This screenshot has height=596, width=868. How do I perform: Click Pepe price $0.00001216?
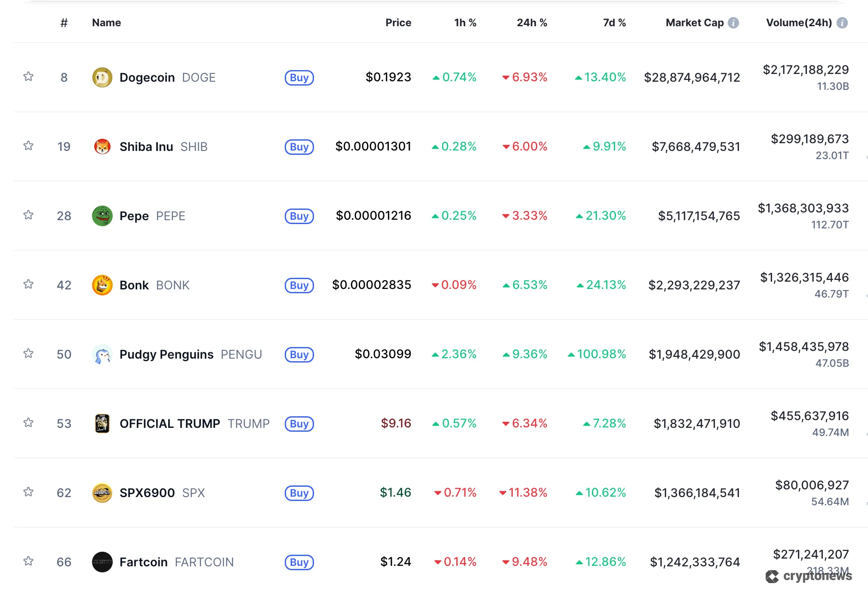pos(373,215)
